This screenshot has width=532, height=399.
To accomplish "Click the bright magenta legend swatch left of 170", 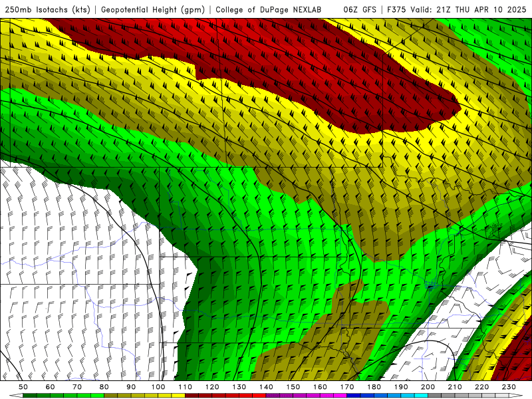I will pos(340,396).
